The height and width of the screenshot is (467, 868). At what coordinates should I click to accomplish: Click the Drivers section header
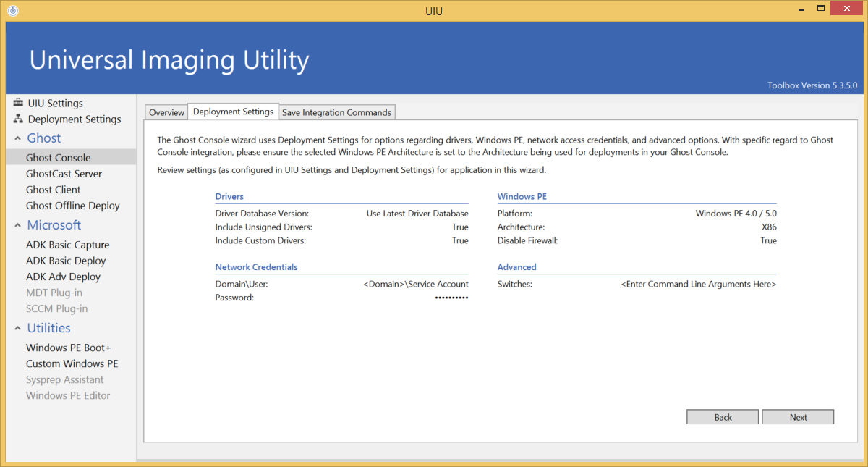coord(229,197)
